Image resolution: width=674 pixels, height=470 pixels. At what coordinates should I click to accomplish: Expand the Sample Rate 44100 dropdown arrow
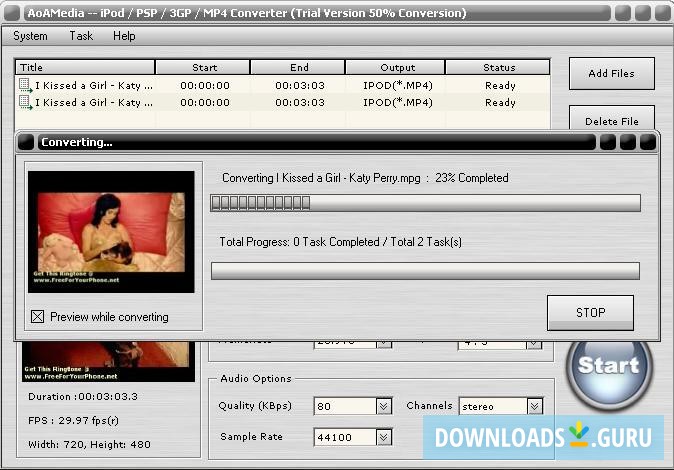384,437
